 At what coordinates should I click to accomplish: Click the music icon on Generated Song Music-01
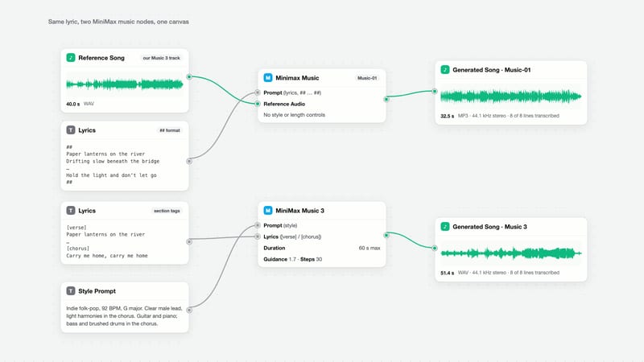coord(445,70)
